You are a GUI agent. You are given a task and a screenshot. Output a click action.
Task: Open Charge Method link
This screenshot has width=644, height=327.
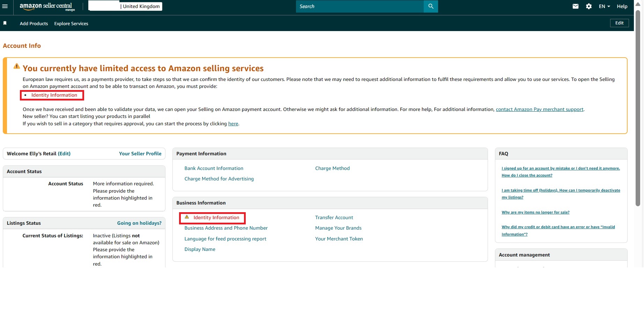[x=332, y=168]
